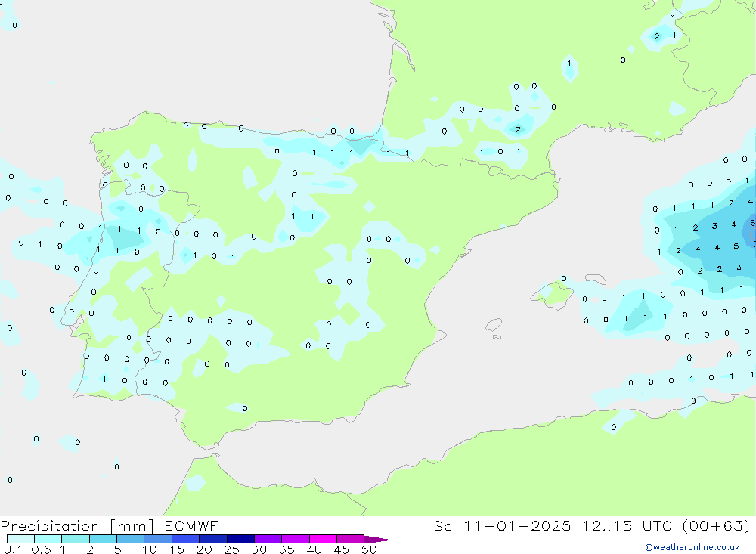Pick the magenta 40–45 mm legend swatch

tap(323, 540)
